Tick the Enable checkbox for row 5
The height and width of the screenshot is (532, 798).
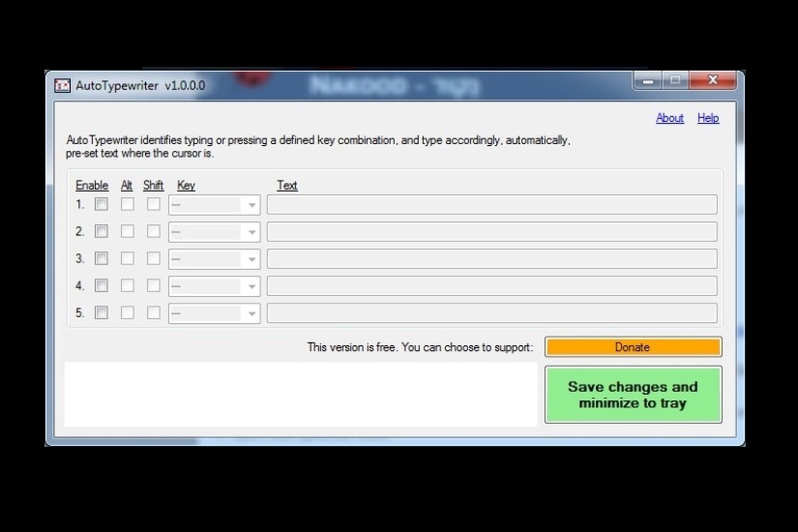(x=102, y=312)
